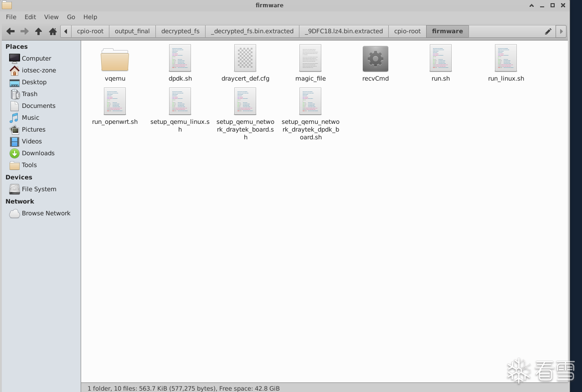Select the run.sh script icon
This screenshot has width=582, height=392.
[441, 58]
